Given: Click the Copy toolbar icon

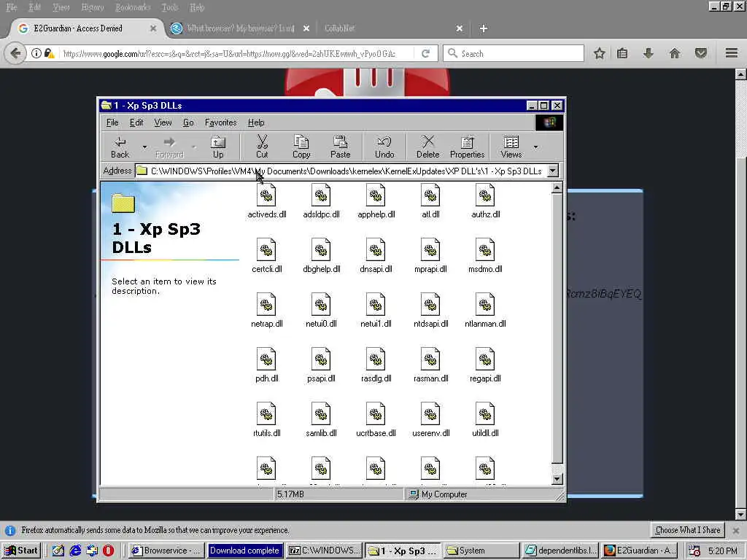Looking at the screenshot, I should point(301,147).
